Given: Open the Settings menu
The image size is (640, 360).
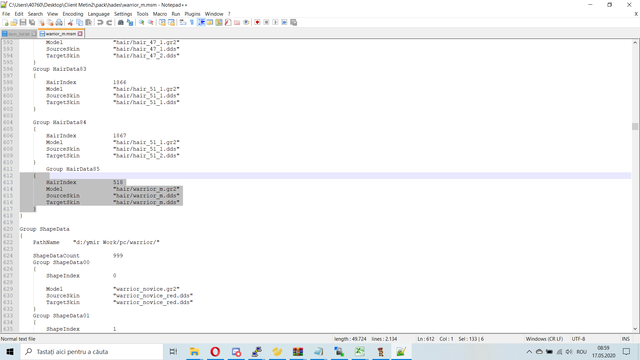Looking at the screenshot, I should [123, 14].
